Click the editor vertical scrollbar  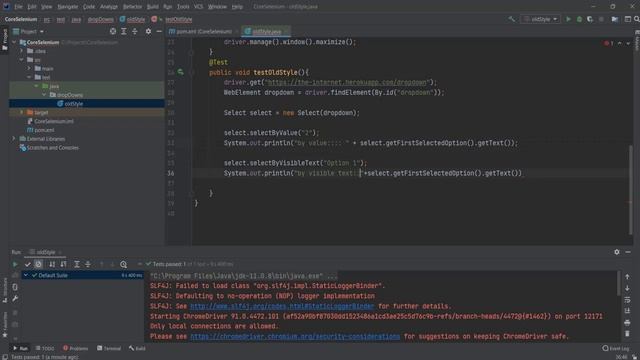pos(631,190)
